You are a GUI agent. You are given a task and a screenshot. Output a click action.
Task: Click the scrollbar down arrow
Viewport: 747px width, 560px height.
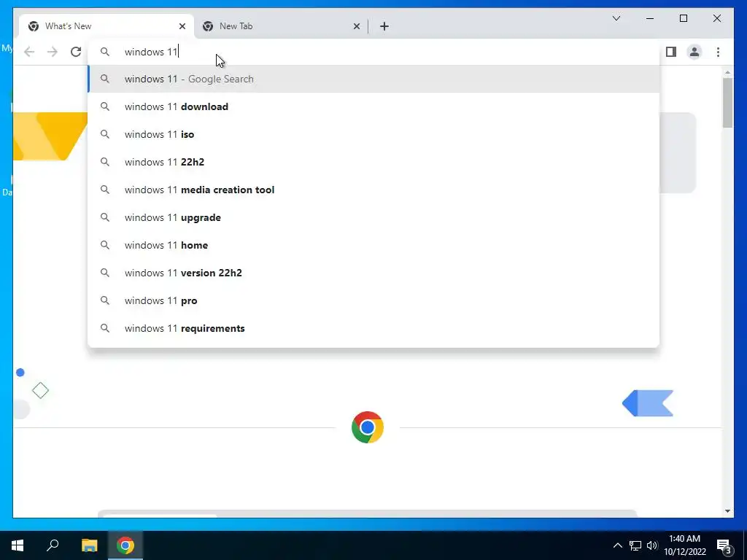click(727, 511)
